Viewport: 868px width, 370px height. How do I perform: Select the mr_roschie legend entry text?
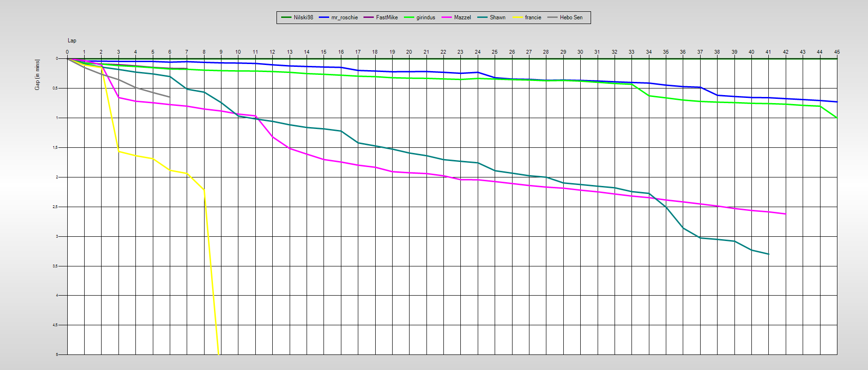coord(344,17)
